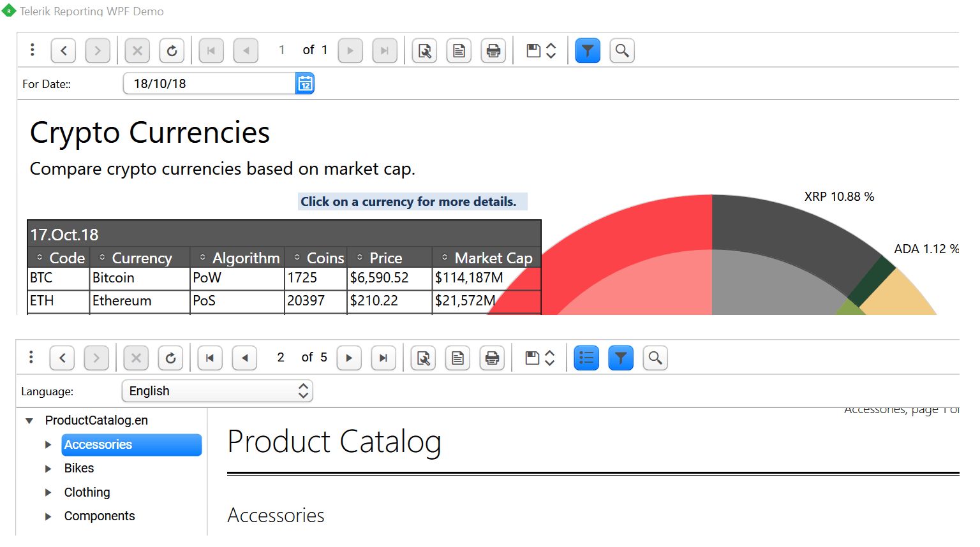Screen dimensions: 980x547
Task: Select the BTC code cell
Action: [58, 278]
